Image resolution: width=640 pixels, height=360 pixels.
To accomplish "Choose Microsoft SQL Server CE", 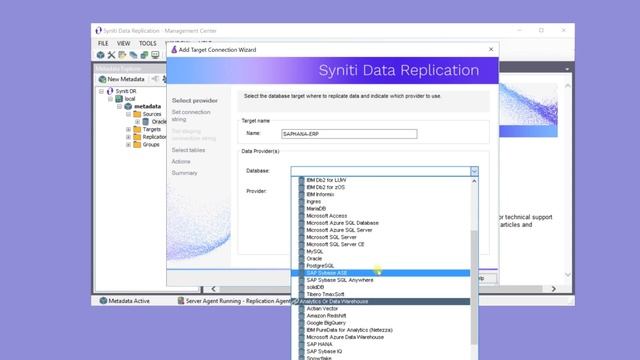I will 335,244.
